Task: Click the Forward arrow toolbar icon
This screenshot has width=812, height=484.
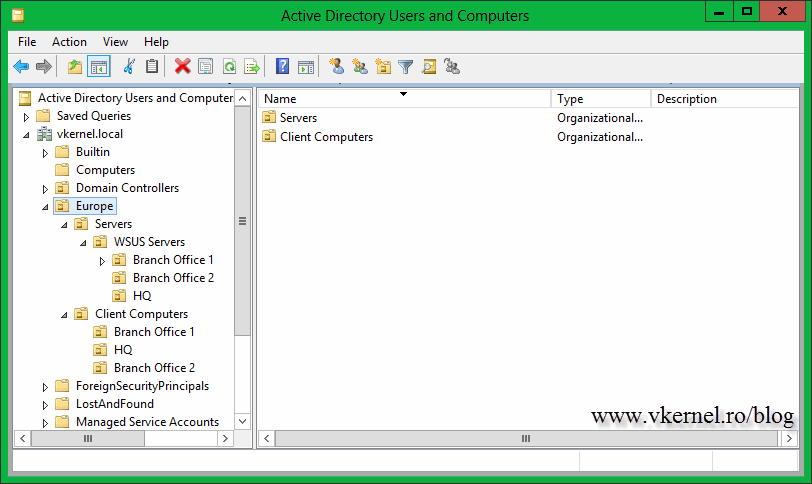Action: [44, 66]
